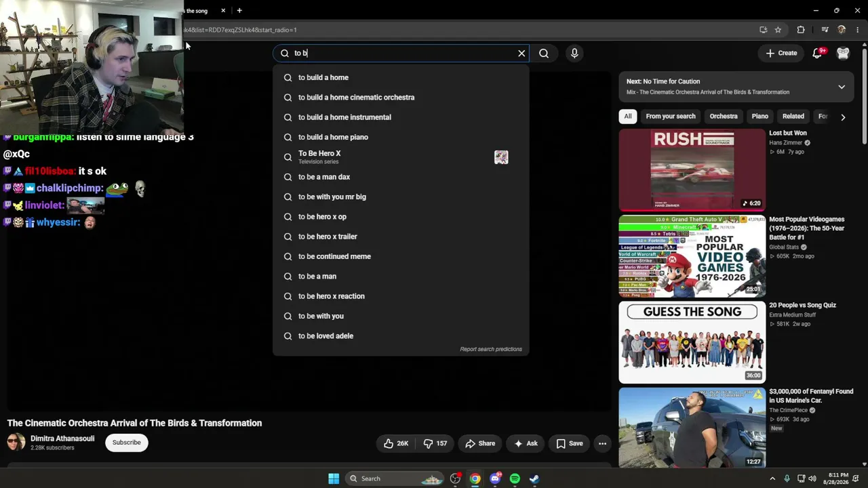Click the "Global Stats" channel name

tap(784, 247)
